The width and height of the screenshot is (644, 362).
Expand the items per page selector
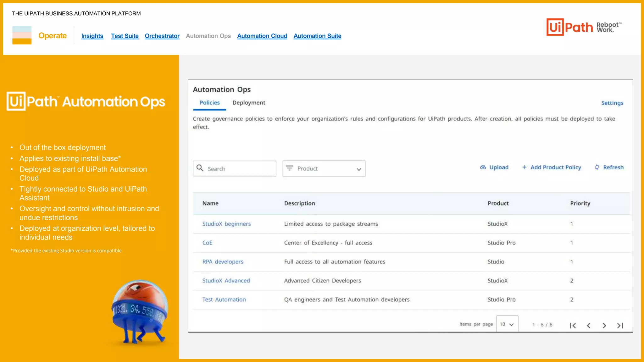pyautogui.click(x=507, y=324)
